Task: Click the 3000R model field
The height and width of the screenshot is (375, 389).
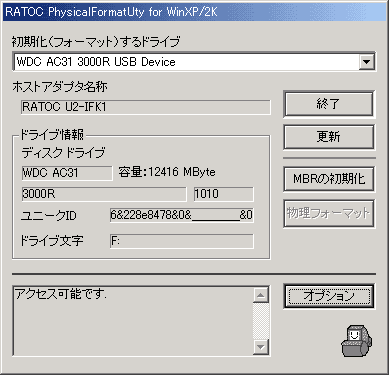Action: pyautogui.click(x=104, y=194)
